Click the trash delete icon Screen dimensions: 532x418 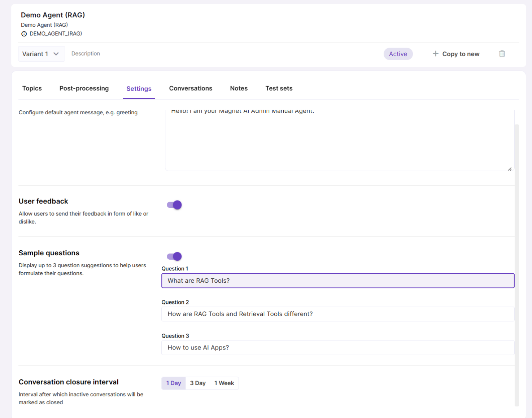502,54
